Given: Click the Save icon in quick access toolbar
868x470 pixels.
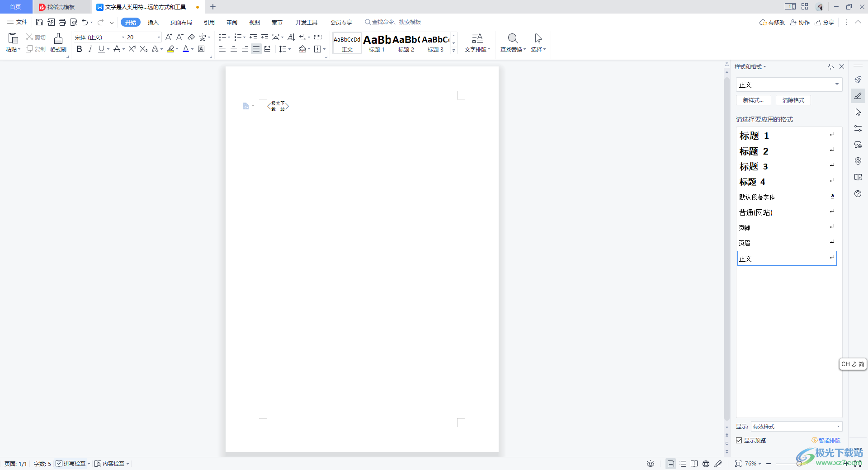Looking at the screenshot, I should pyautogui.click(x=39, y=22).
